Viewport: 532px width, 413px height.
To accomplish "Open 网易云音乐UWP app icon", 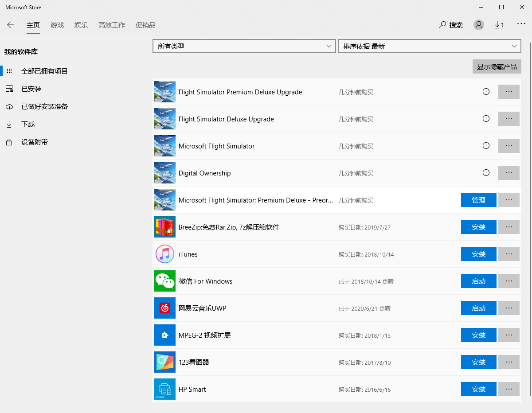I will (165, 308).
